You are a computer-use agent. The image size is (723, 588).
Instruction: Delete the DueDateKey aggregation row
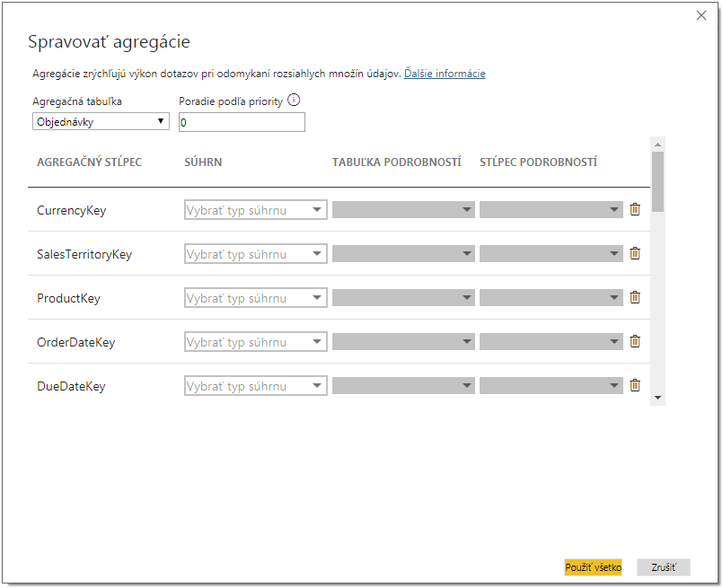click(635, 385)
